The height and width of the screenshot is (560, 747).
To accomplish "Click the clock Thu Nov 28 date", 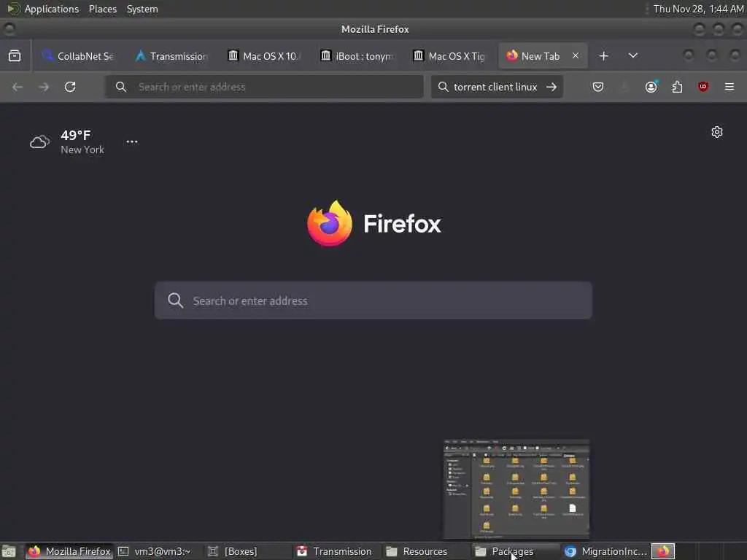I will pos(698,9).
